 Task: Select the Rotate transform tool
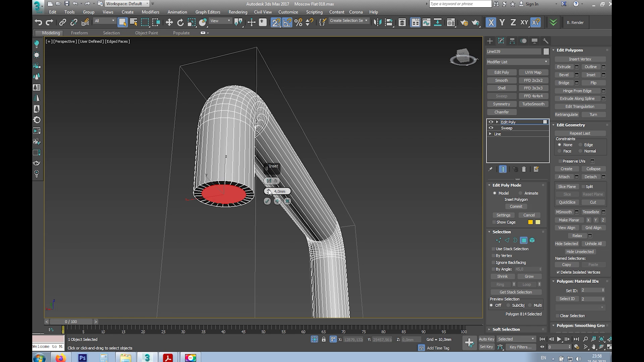[x=180, y=22]
